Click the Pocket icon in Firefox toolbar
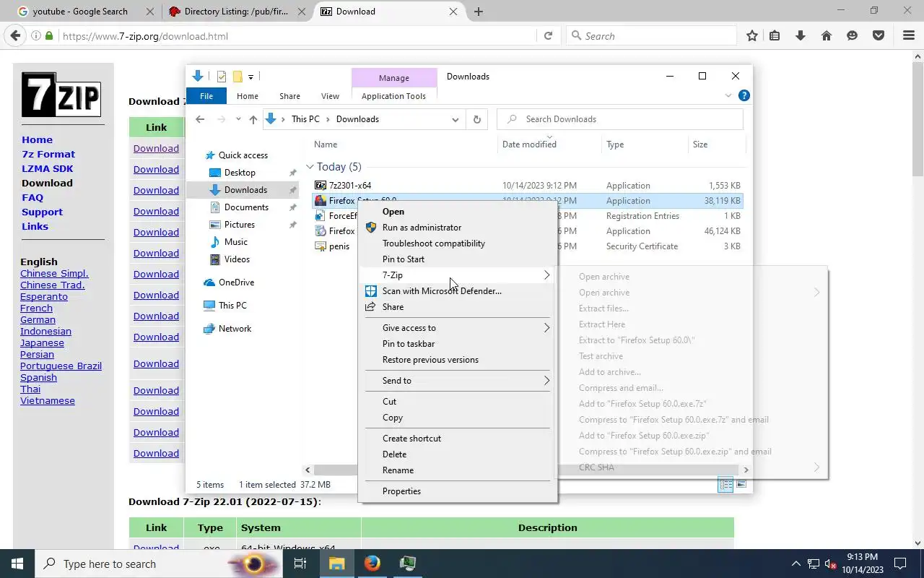924x578 pixels. pyautogui.click(x=879, y=35)
